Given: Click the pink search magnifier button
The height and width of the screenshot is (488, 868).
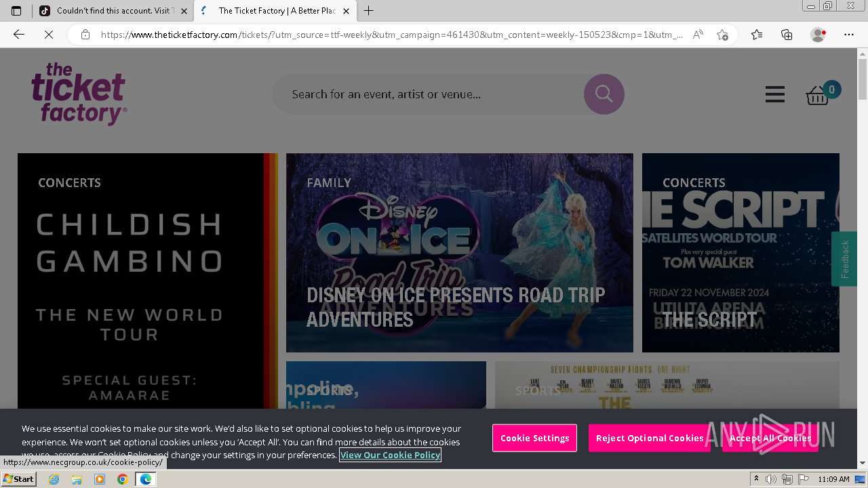Looking at the screenshot, I should click(x=604, y=94).
